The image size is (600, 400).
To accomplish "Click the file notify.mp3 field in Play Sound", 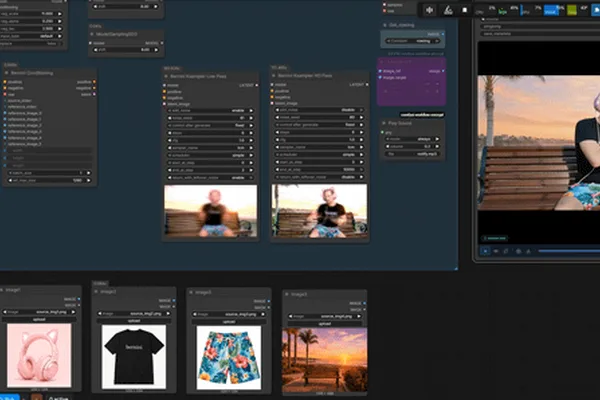I will (412, 154).
